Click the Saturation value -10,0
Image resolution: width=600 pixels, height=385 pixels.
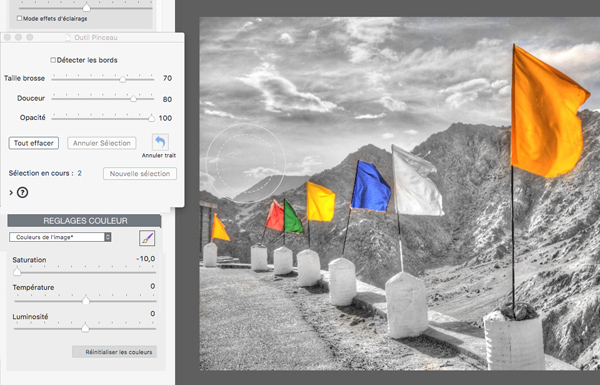point(146,259)
